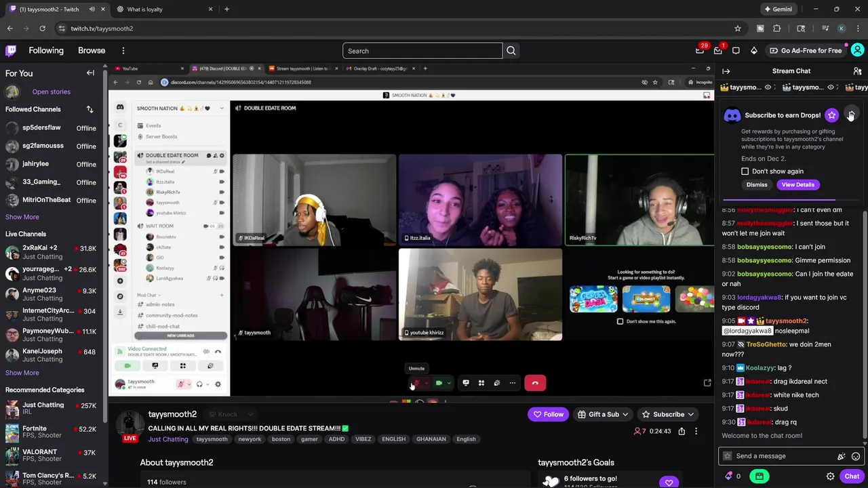Unmute the microphone in Discord call bar
The image size is (868, 488).
tap(416, 383)
